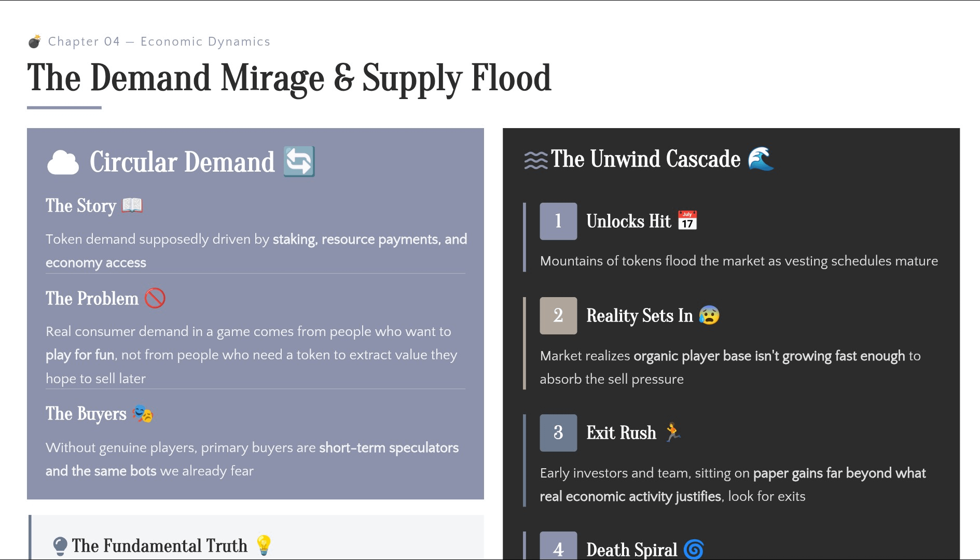Click the waves icon before The Unwind Cascade
Screen dimensions: 980x560
click(536, 160)
